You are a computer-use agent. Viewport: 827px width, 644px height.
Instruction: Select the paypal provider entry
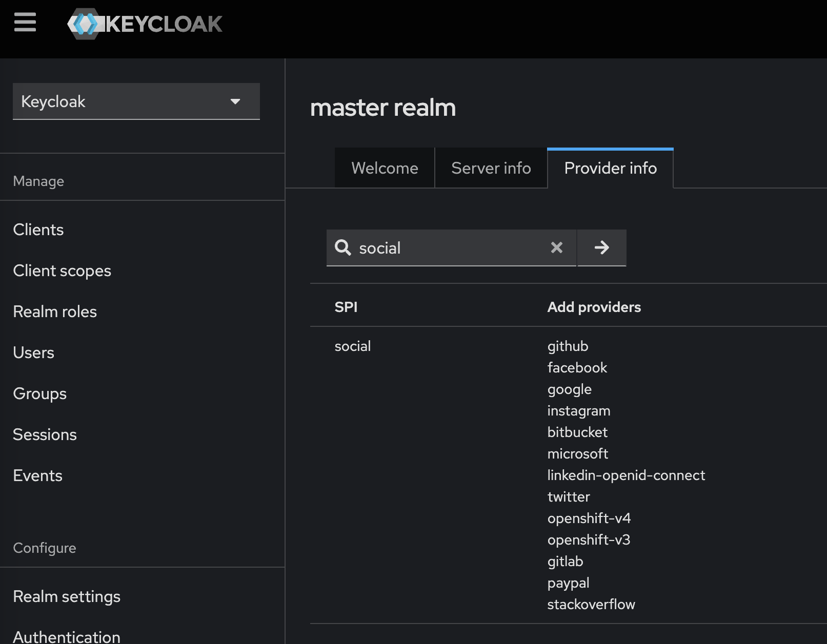click(569, 583)
